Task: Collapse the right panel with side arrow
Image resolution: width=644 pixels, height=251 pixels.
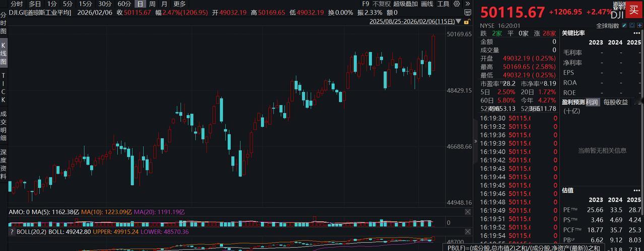Action: tap(476, 141)
